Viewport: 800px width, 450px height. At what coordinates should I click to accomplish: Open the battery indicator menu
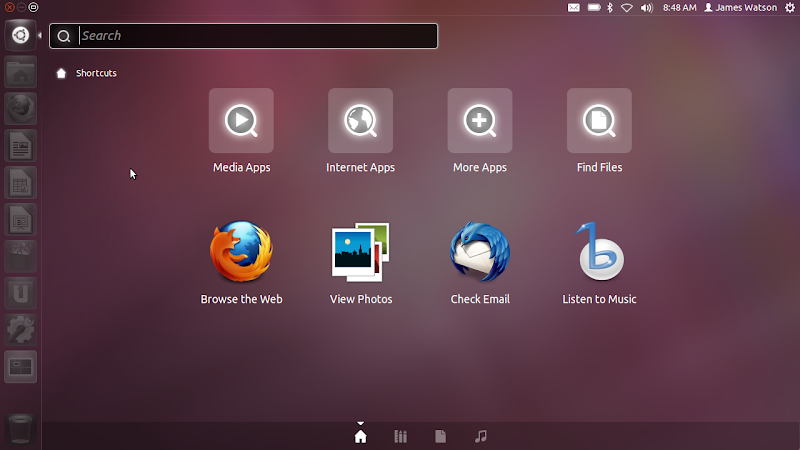[594, 8]
